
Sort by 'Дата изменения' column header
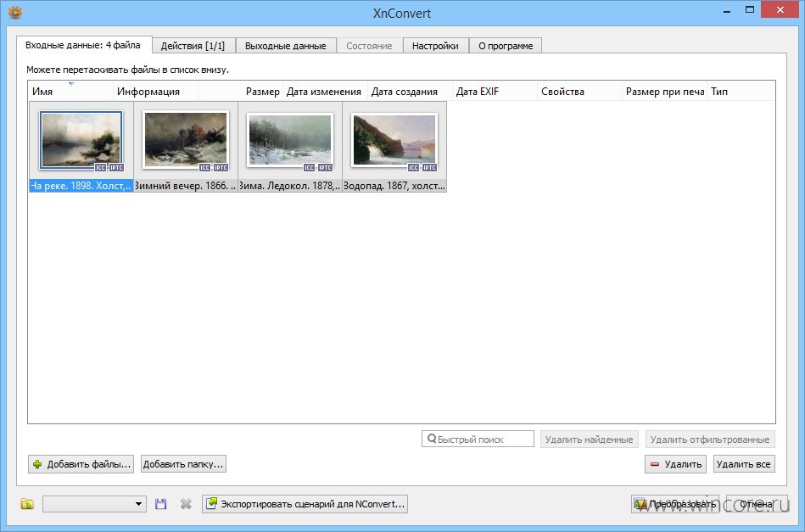325,92
